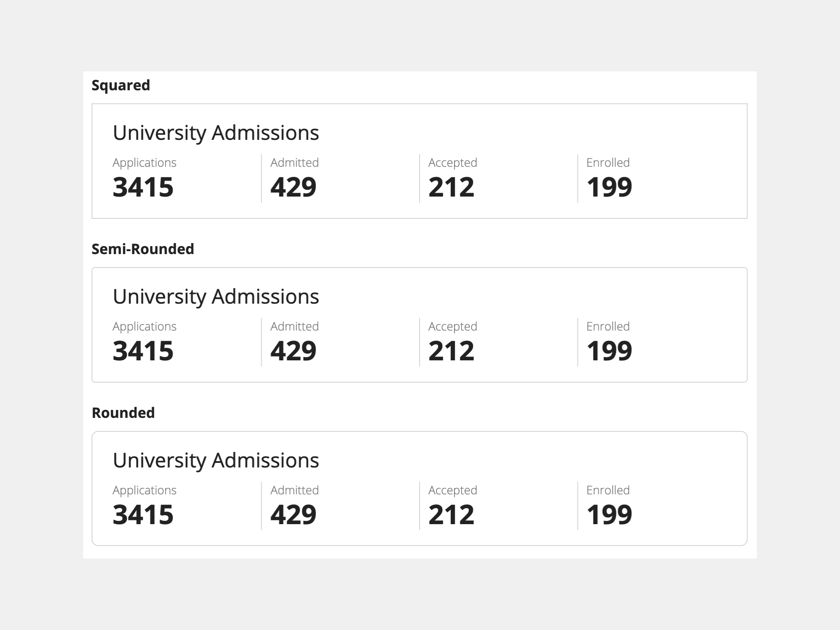Click the 199 value in Rounded card
840x630 pixels.
[609, 514]
